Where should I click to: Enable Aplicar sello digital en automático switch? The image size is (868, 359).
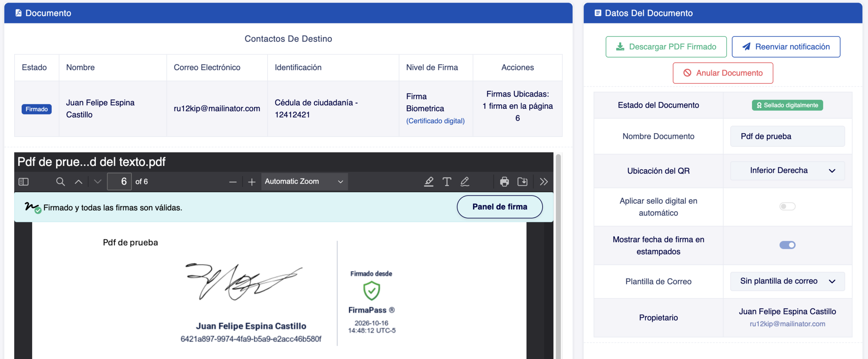[x=787, y=207]
